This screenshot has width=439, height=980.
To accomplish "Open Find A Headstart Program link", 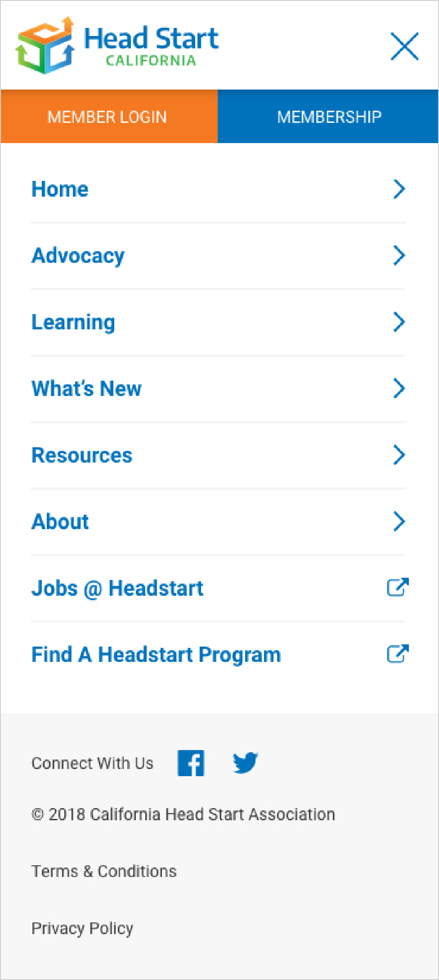I will tap(156, 655).
